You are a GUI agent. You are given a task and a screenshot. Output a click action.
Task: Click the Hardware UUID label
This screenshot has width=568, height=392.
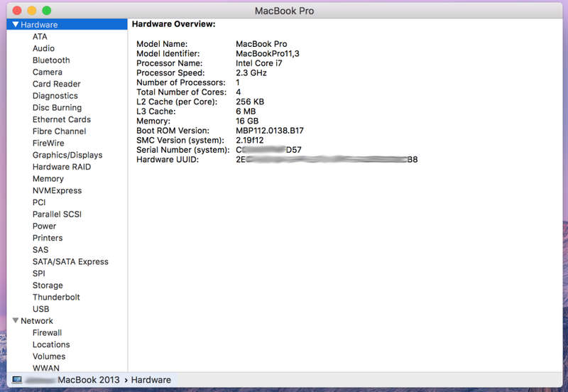(168, 159)
